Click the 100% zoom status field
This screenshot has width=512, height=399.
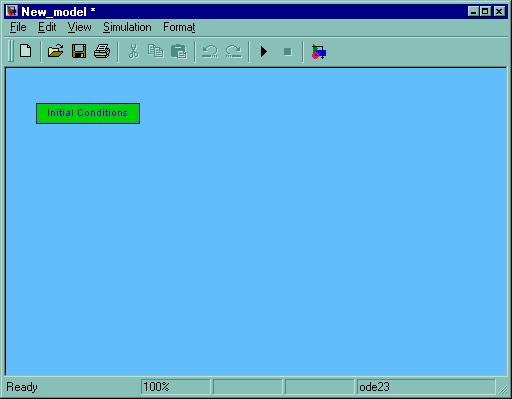[x=176, y=387]
